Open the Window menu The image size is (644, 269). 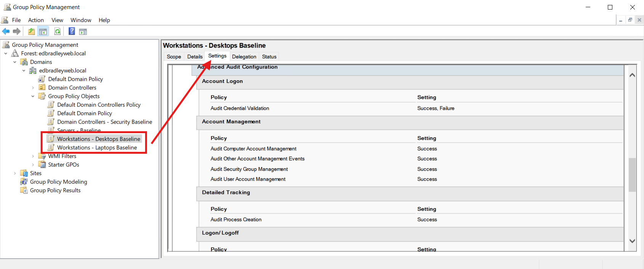click(x=81, y=20)
